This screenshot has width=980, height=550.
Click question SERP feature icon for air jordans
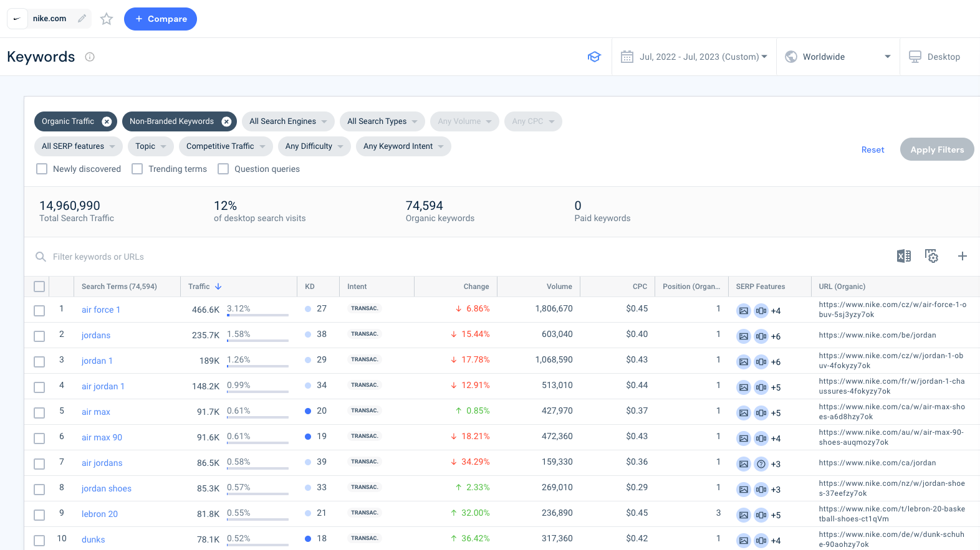[761, 464]
